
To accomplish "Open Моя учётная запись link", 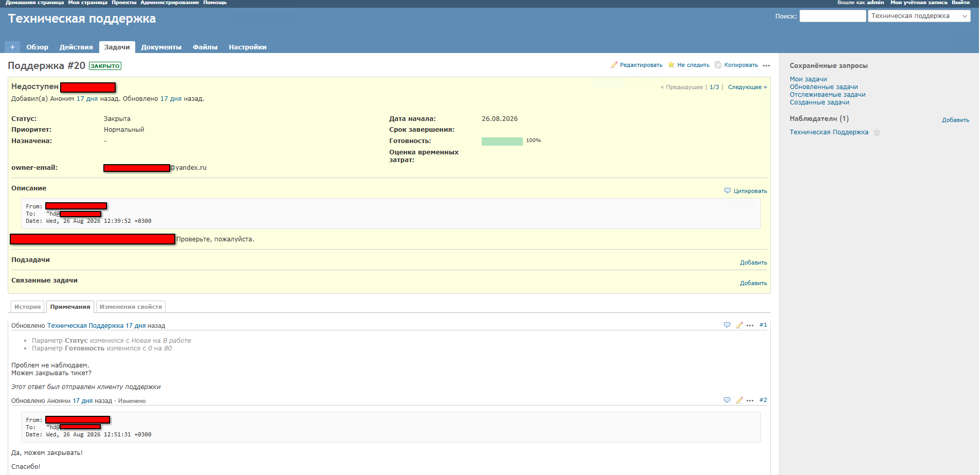I will [919, 3].
